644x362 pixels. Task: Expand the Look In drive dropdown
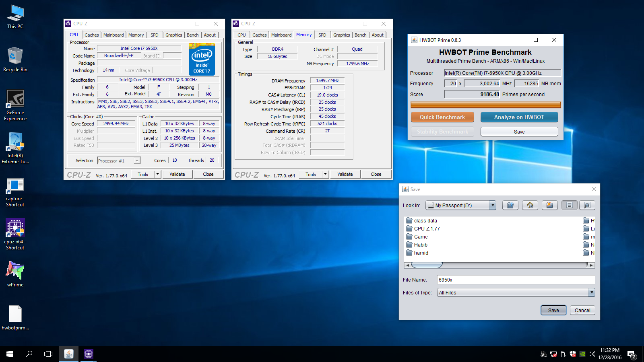[x=493, y=205]
